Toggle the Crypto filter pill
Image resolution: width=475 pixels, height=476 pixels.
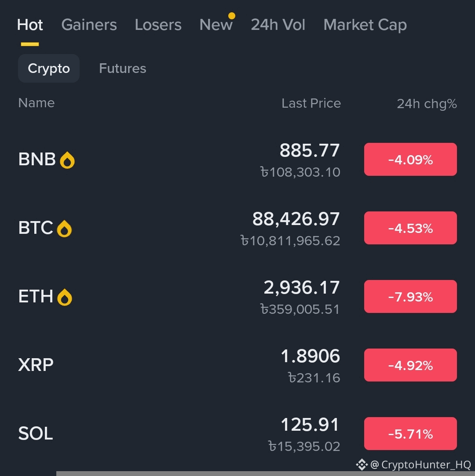coord(49,69)
